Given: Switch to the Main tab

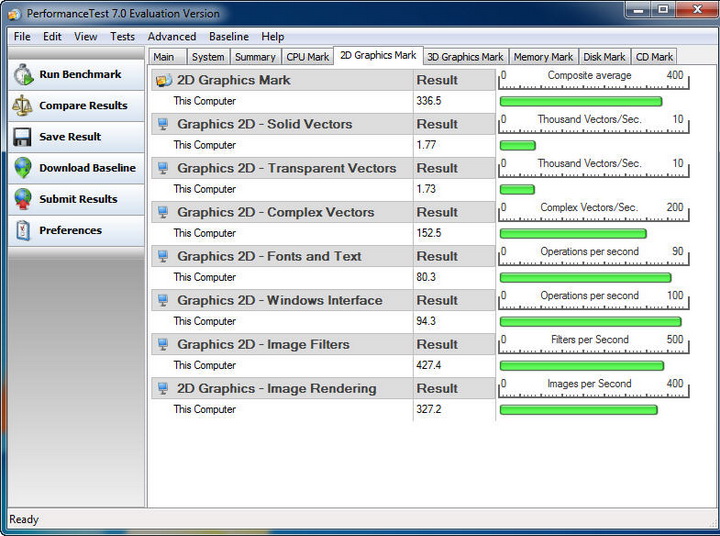Looking at the screenshot, I should [167, 57].
